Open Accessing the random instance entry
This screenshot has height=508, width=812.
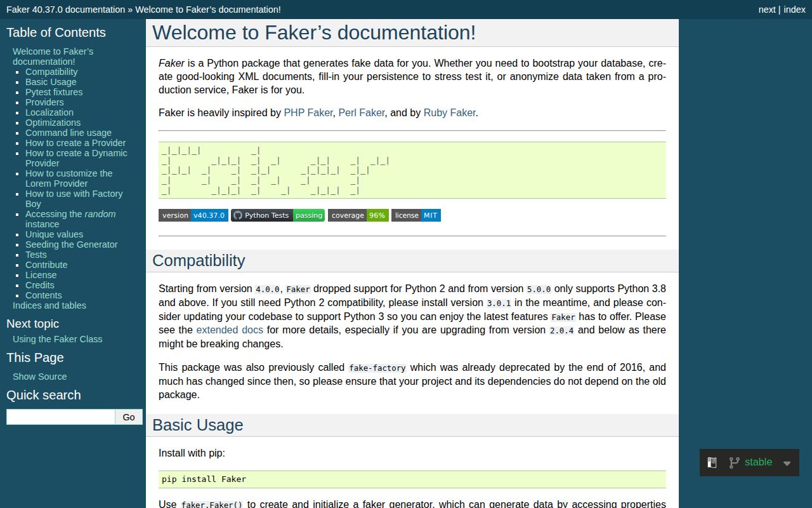pos(70,219)
